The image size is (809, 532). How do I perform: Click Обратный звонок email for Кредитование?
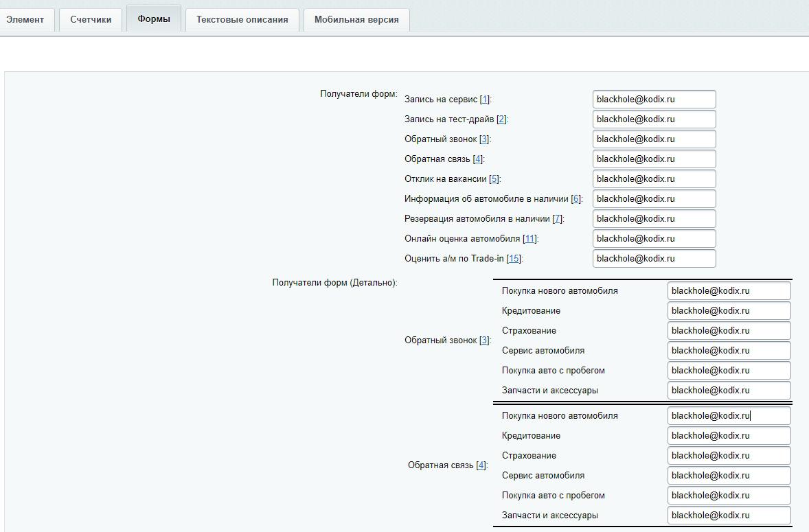point(729,311)
